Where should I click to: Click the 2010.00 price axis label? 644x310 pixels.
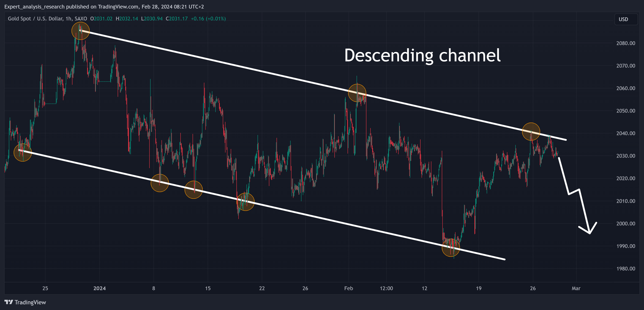(626, 201)
